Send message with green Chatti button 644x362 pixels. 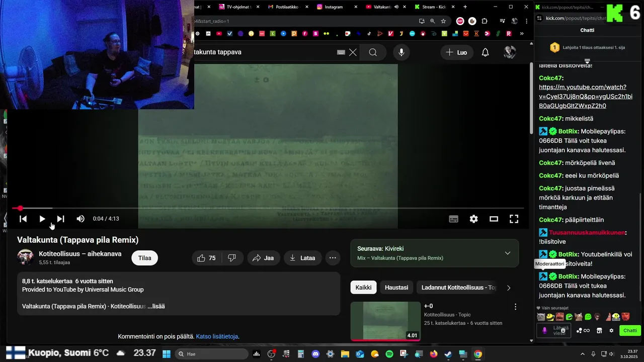(630, 330)
